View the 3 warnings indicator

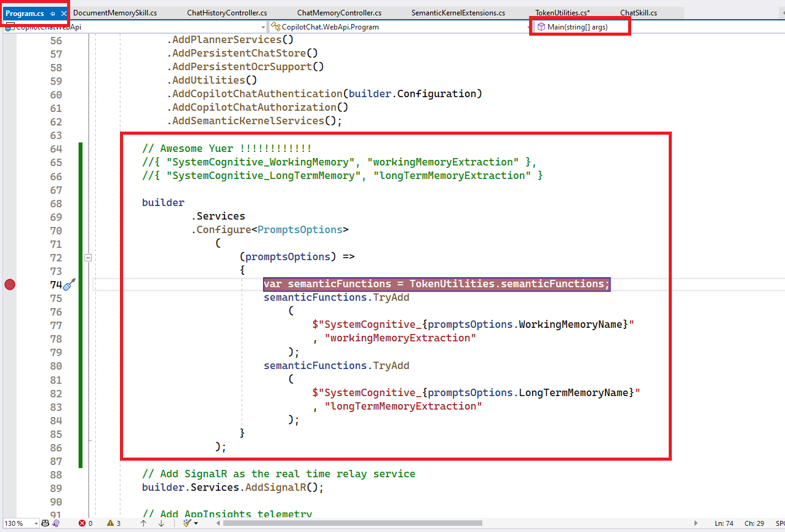pos(111,523)
